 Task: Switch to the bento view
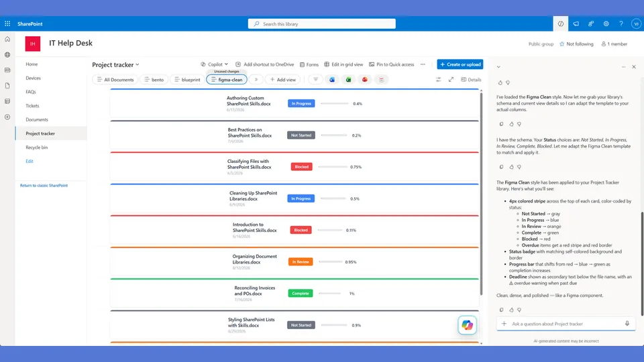click(154, 80)
